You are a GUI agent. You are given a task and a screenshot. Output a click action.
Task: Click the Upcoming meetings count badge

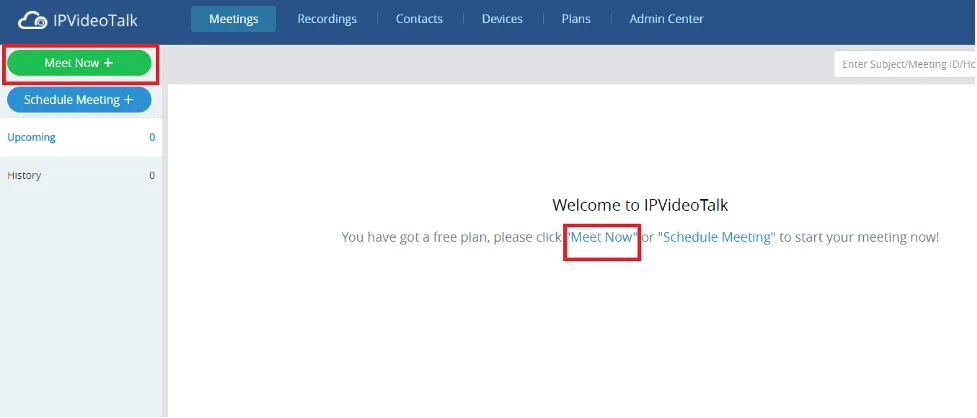(x=152, y=138)
